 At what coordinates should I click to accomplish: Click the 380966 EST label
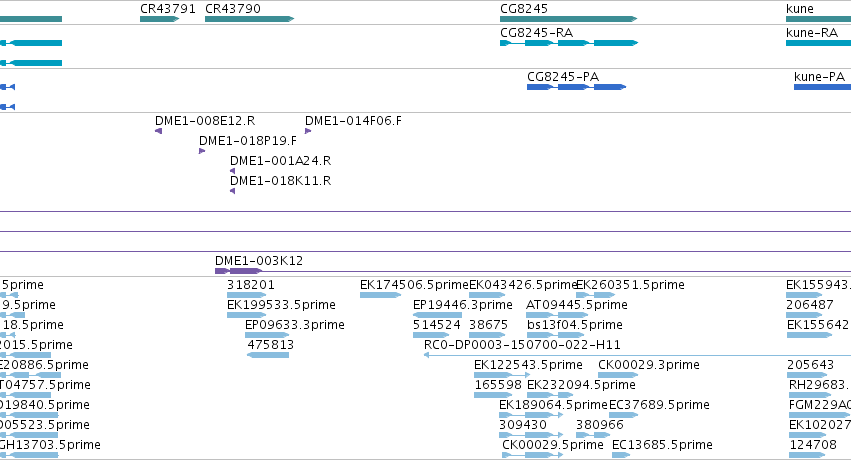(600, 425)
